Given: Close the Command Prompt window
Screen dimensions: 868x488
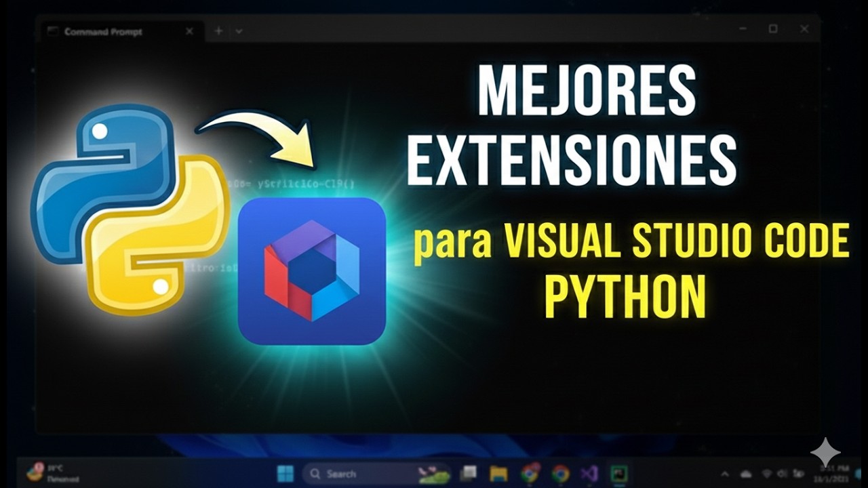Looking at the screenshot, I should [x=804, y=29].
